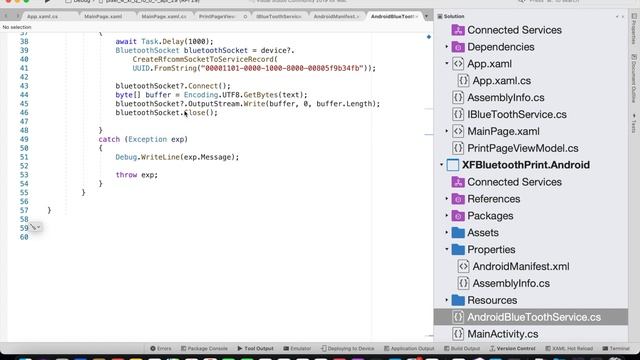
Task: Click the XFBluetoothPrint.Android project icon
Action: click(453, 165)
